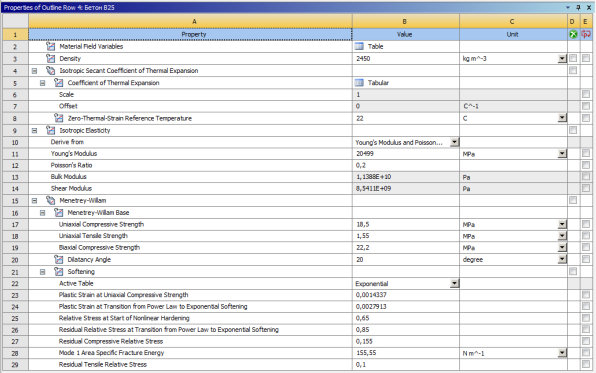Toggle the column E checkbox for Dilatancy Angle
Image resolution: width=596 pixels, height=373 pixels.
pos(586,260)
